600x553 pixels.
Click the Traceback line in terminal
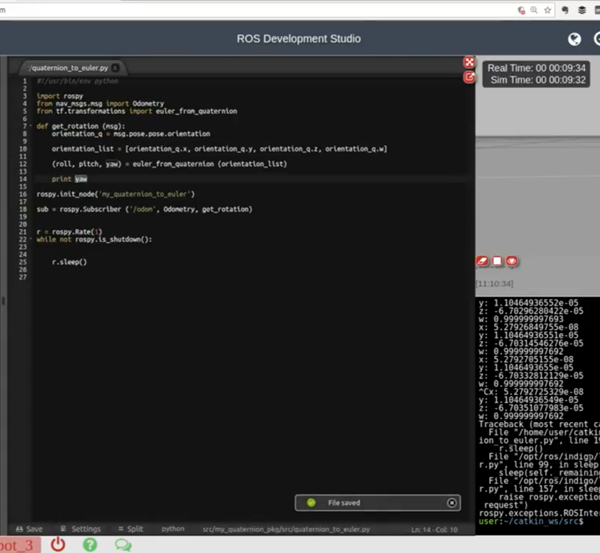tap(539, 424)
